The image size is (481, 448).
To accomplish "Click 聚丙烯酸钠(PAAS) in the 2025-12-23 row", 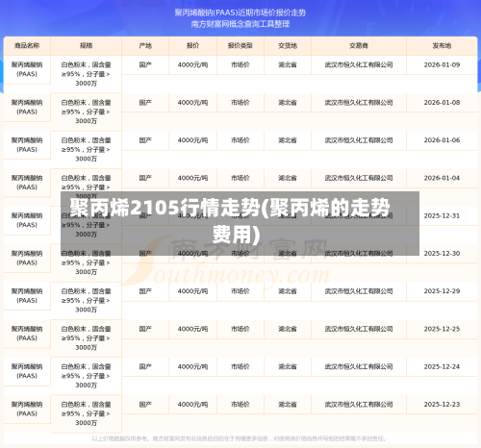I will pos(27,409).
